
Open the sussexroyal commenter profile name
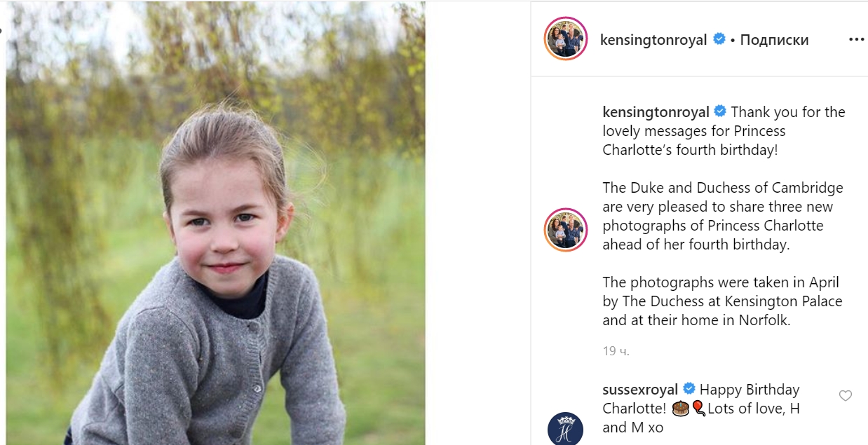click(x=639, y=390)
